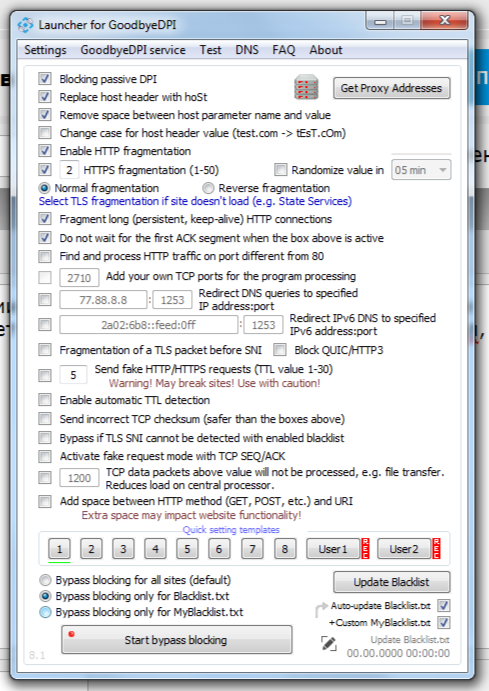This screenshot has width=489, height=691.
Task: Enable Change case for host header value
Action: tap(44, 133)
